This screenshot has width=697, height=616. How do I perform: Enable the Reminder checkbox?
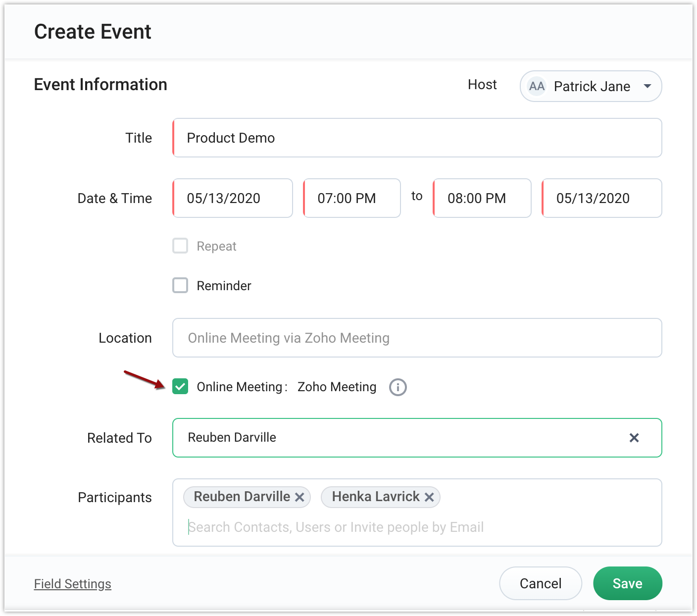tap(180, 285)
